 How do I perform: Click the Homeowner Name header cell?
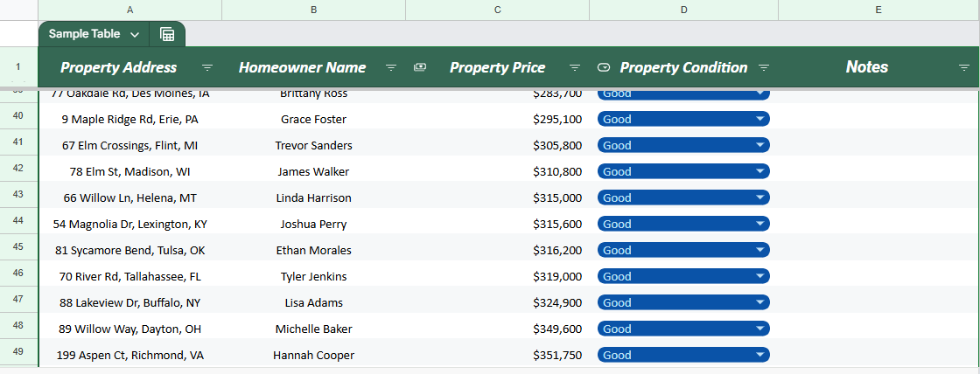pos(314,67)
